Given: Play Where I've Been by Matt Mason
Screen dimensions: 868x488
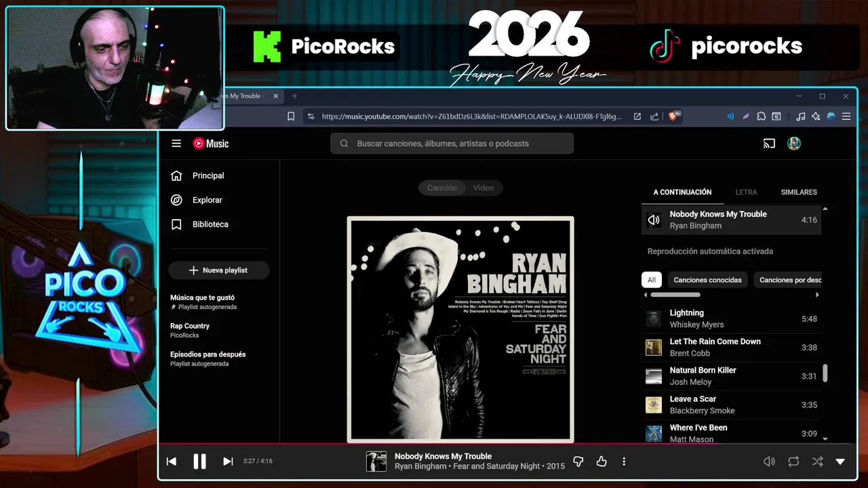Looking at the screenshot, I should (x=731, y=432).
